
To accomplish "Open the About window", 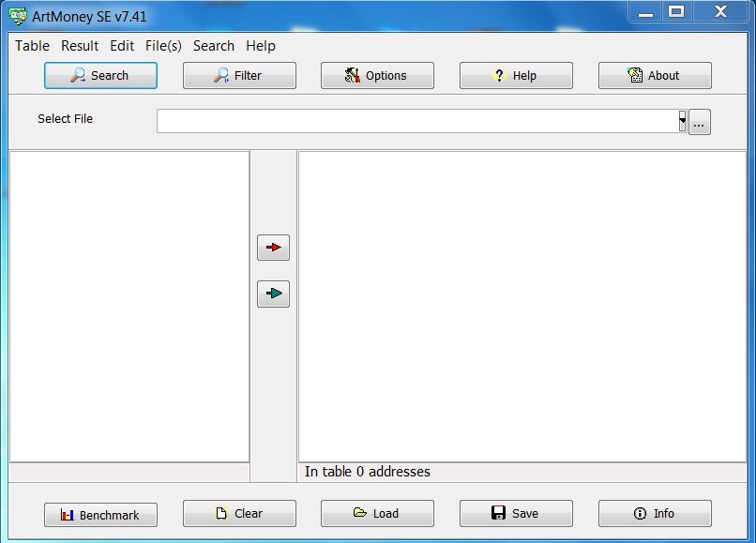I will pos(656,75).
